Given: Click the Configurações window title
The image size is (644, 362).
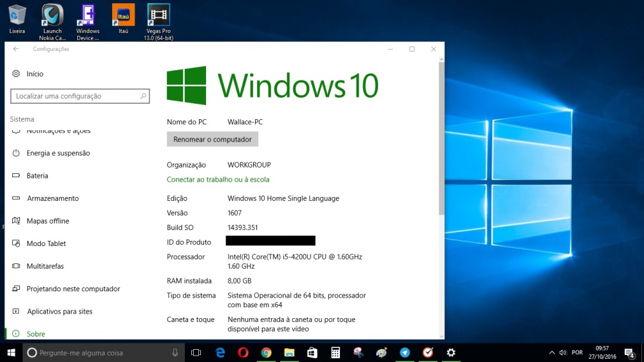Looking at the screenshot, I should click(52, 49).
